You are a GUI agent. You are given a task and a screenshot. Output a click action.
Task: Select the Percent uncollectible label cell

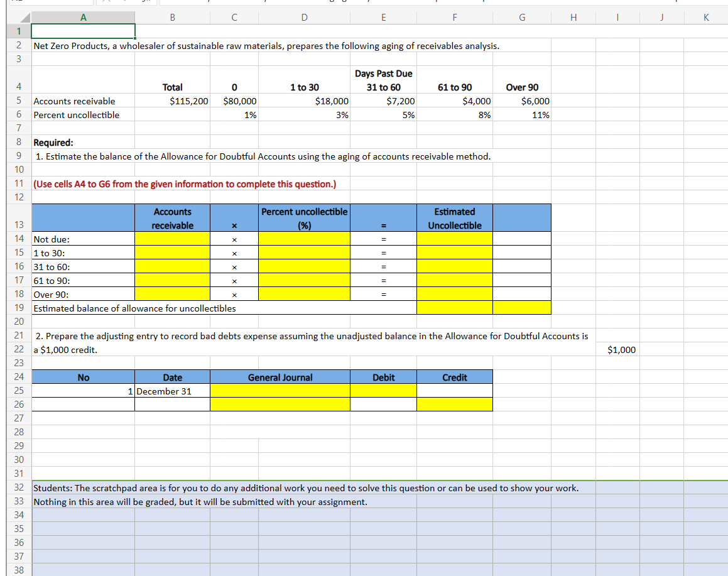[x=83, y=114]
